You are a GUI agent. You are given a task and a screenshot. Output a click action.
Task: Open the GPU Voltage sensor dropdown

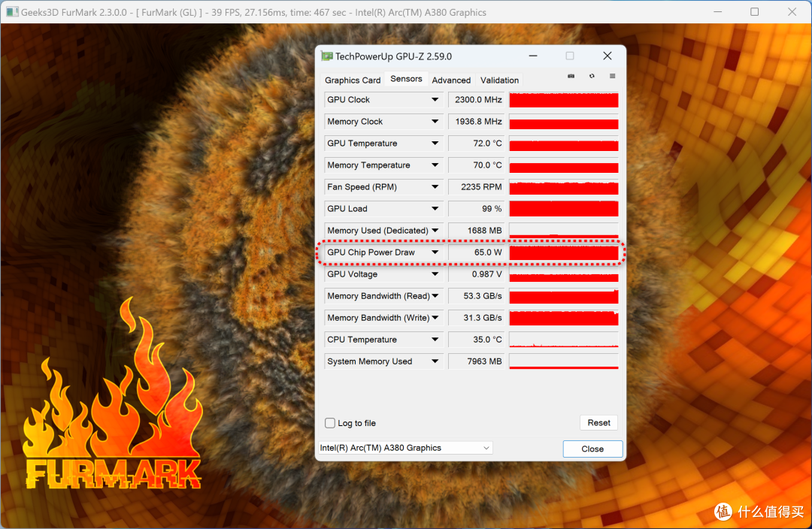(x=435, y=274)
